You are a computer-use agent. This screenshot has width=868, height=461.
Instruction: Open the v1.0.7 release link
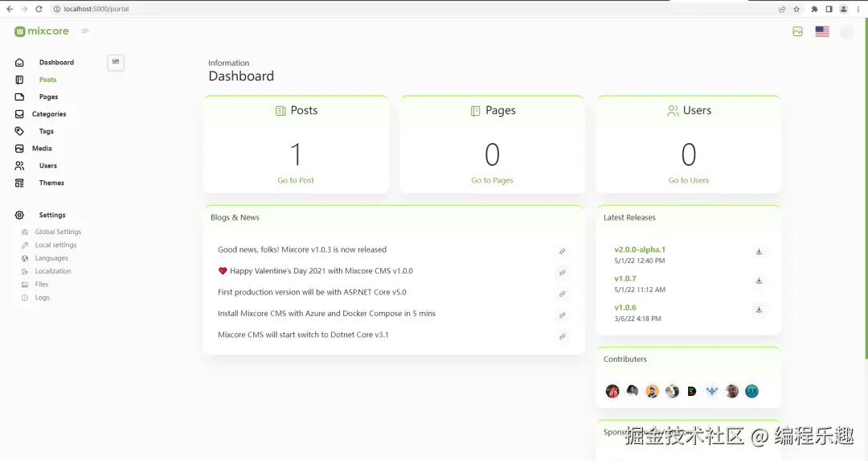pos(625,278)
